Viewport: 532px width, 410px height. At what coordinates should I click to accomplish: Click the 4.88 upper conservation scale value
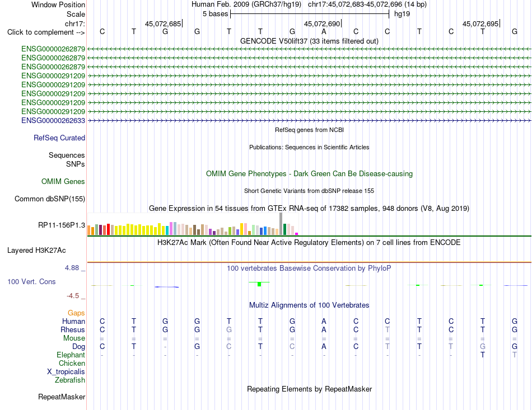click(72, 268)
